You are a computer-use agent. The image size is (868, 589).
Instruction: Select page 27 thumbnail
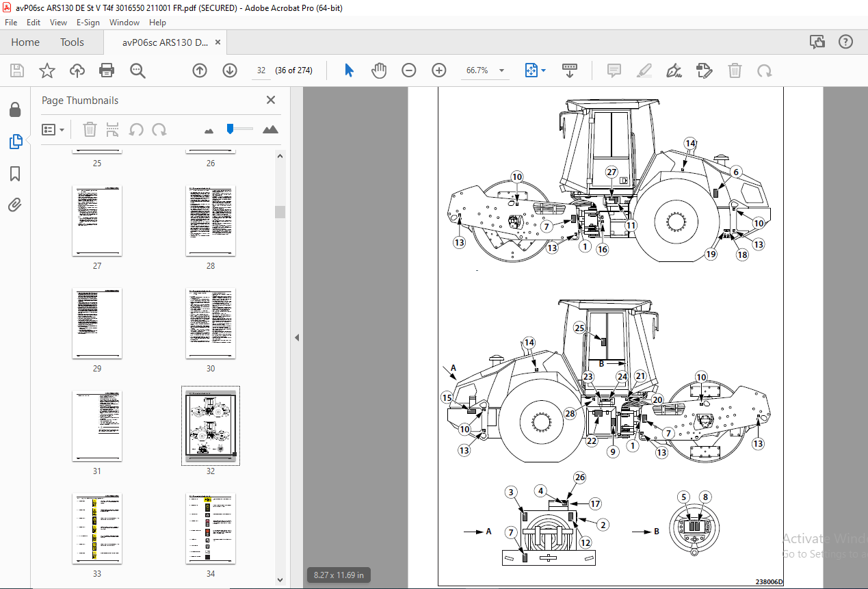[x=97, y=221]
